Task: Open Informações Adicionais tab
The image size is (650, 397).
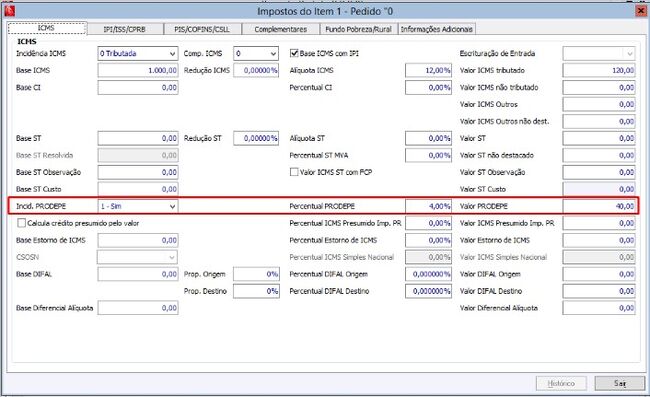Action: click(437, 29)
